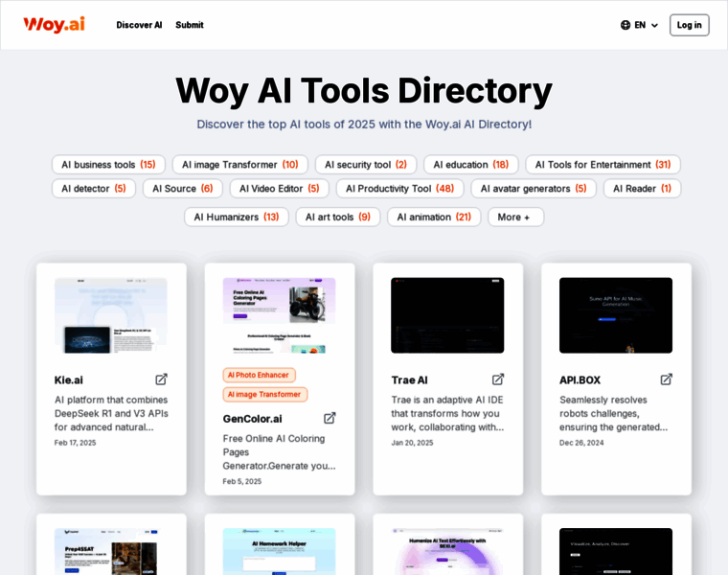Open the Trae AI title link
This screenshot has width=728, height=575.
point(410,379)
